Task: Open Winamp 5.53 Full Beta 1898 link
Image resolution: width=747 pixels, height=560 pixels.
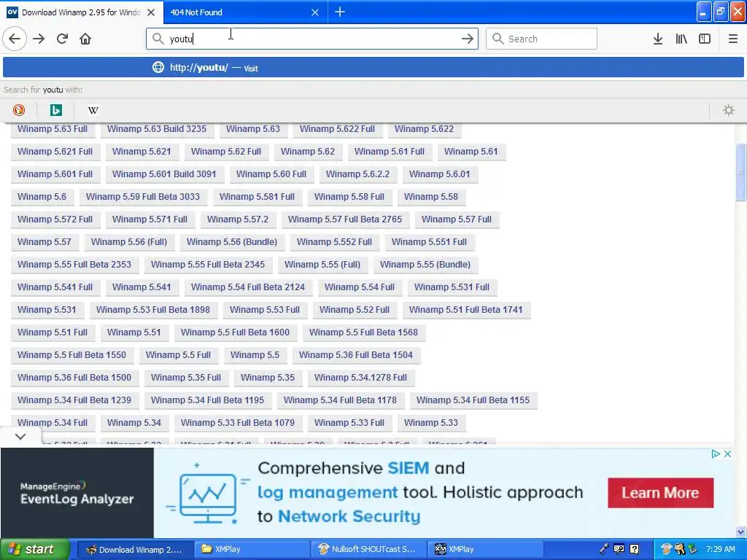Action: tap(153, 310)
